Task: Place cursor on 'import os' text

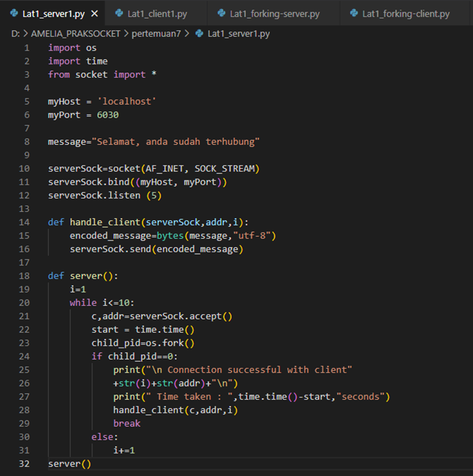Action: click(x=72, y=48)
